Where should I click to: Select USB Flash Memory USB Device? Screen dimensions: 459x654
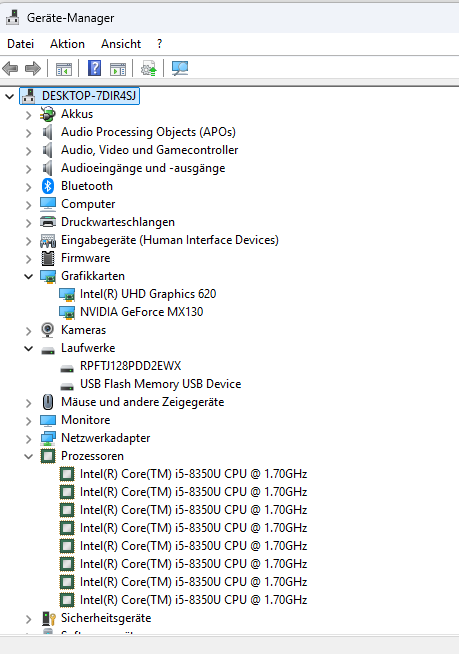click(x=161, y=384)
